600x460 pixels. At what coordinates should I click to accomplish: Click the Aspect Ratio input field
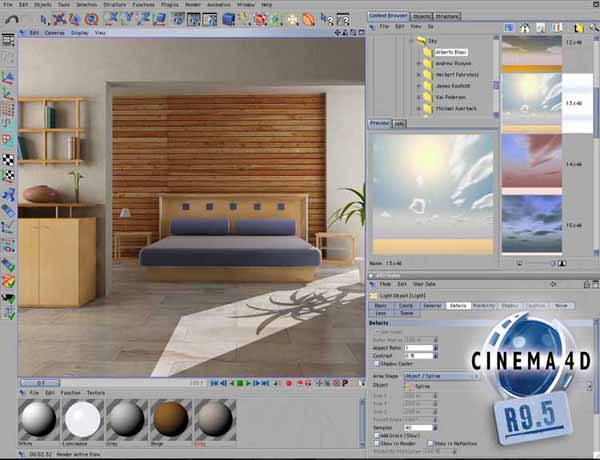pos(419,348)
